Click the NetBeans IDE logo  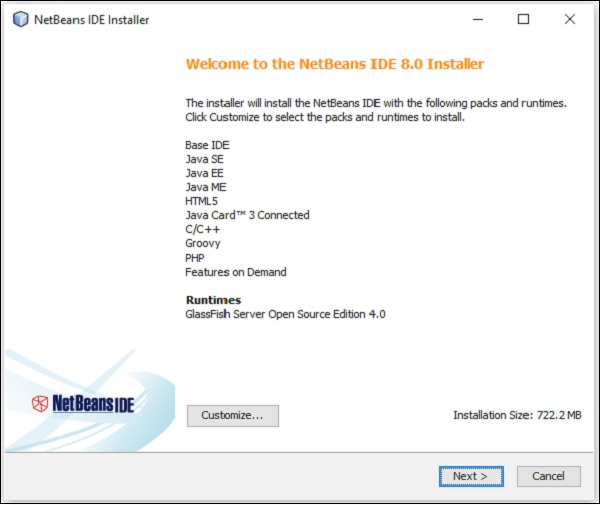pyautogui.click(x=83, y=404)
